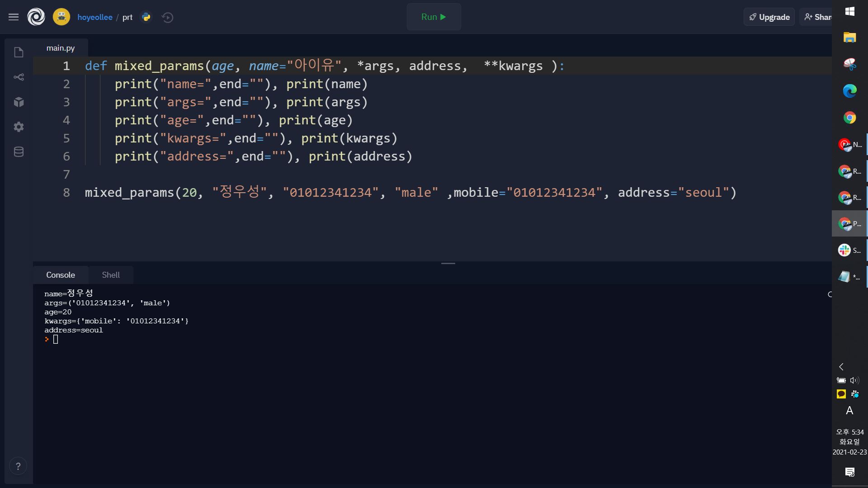The height and width of the screenshot is (488, 868).
Task: Open the Settings gear in sidebar
Action: (x=19, y=127)
